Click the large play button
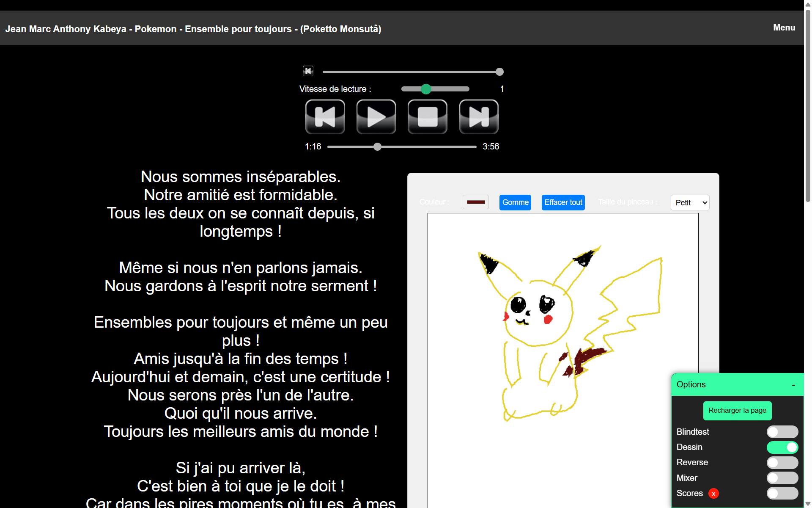812x508 pixels. (376, 117)
